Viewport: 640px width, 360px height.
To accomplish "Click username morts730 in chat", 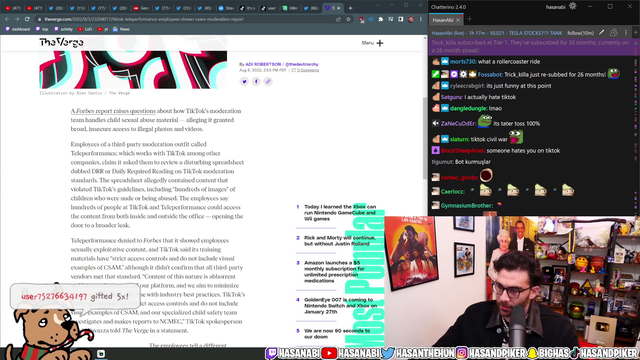I will click(x=463, y=62).
